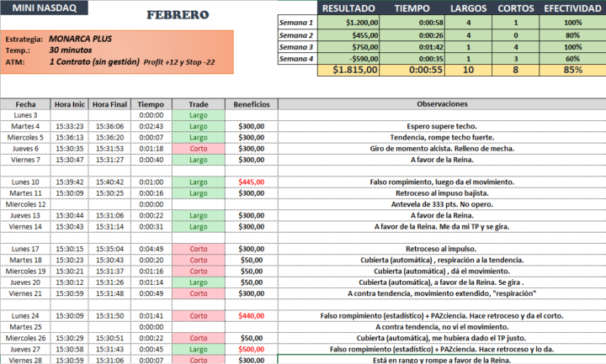Select Viernes 7 end time 15:31:27
The image size is (606, 364).
(x=109, y=160)
